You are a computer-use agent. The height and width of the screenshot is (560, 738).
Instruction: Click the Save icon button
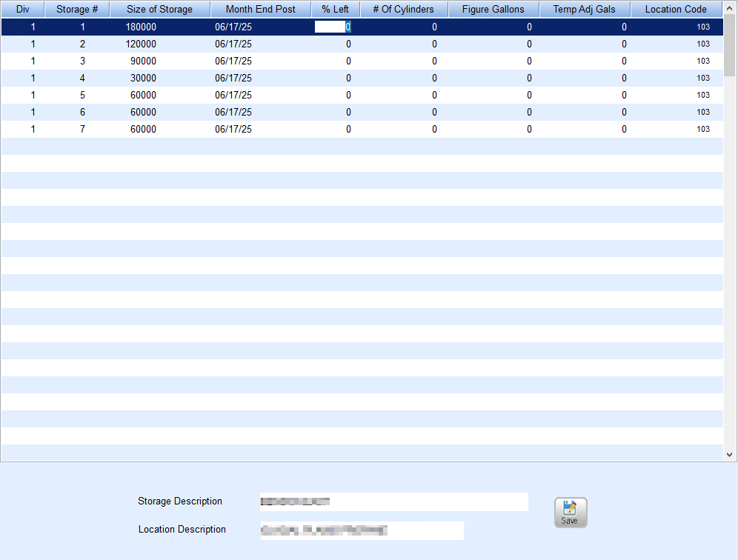coord(570,512)
